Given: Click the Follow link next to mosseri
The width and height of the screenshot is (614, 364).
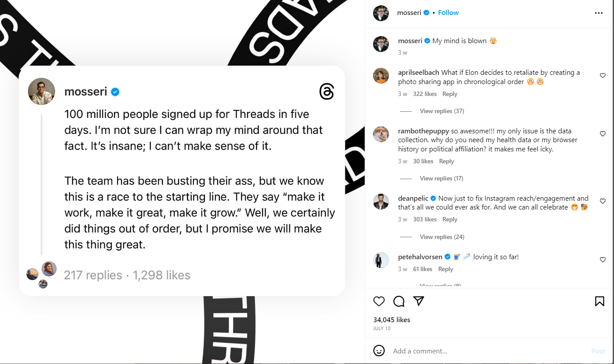Looking at the screenshot, I should point(448,12).
